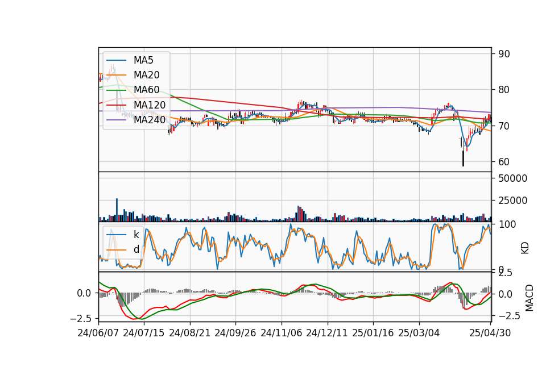Click the MA60 legend label

[147, 90]
